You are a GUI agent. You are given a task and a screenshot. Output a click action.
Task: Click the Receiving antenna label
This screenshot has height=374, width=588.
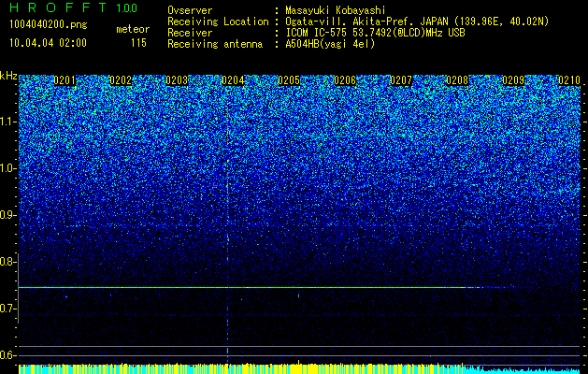click(215, 44)
